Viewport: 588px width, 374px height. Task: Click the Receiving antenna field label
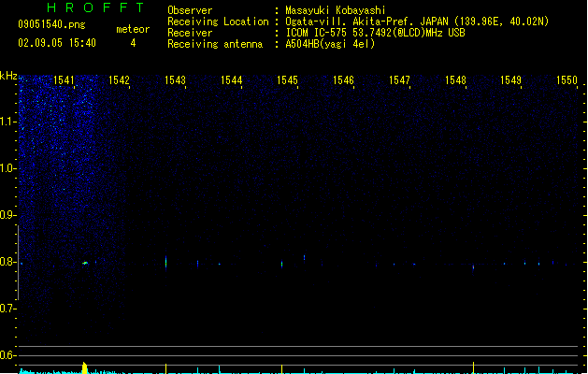[x=215, y=44]
